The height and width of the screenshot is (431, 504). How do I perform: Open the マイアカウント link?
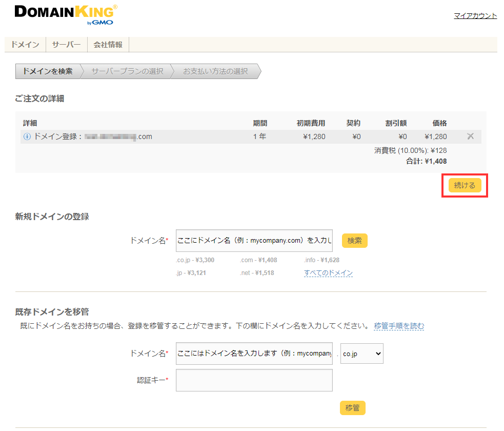coord(475,16)
